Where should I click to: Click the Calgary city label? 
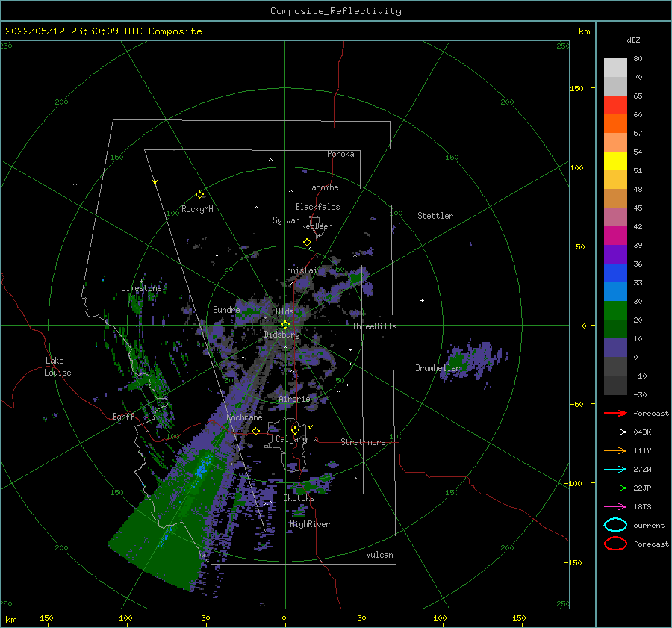click(x=291, y=439)
